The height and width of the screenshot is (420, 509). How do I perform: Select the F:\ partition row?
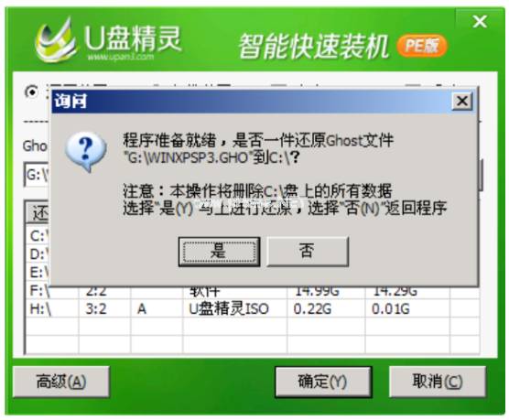coord(253,292)
